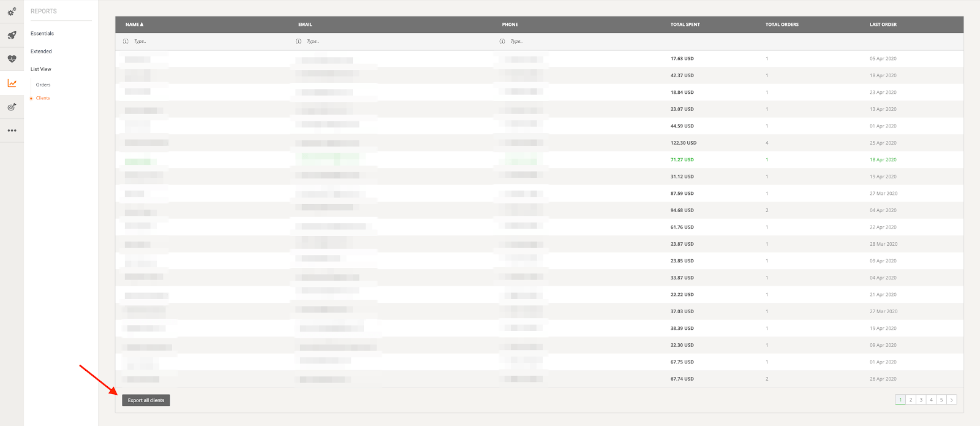Select the 17.63 USD total spent cell
Image resolution: width=980 pixels, height=426 pixels.
682,59
